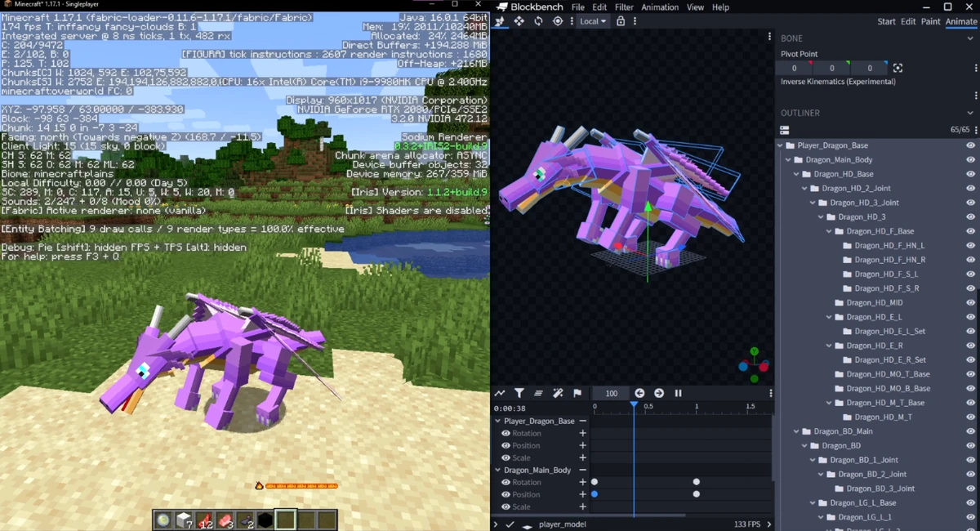Click the flag marker icon in the timeline
Screen dimensions: 980x531
(x=577, y=393)
